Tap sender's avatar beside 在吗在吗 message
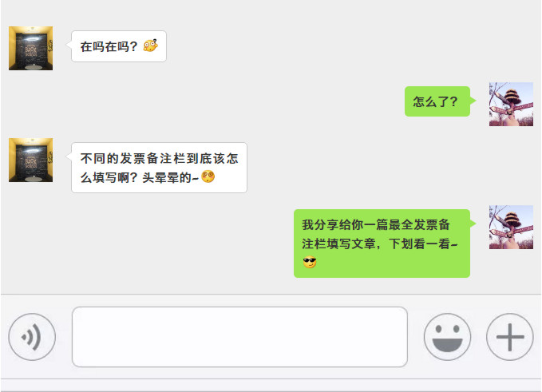Screen dimensions: 542x392 [x=31, y=48]
